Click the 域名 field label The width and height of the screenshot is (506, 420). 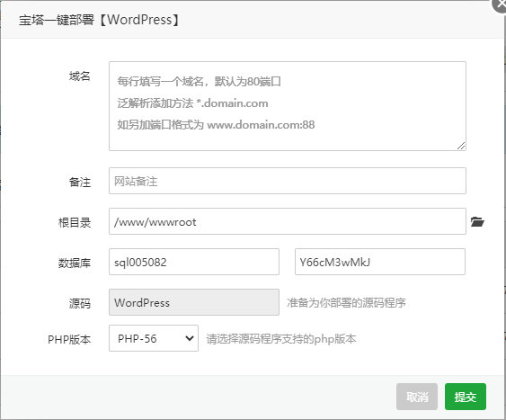click(x=79, y=76)
